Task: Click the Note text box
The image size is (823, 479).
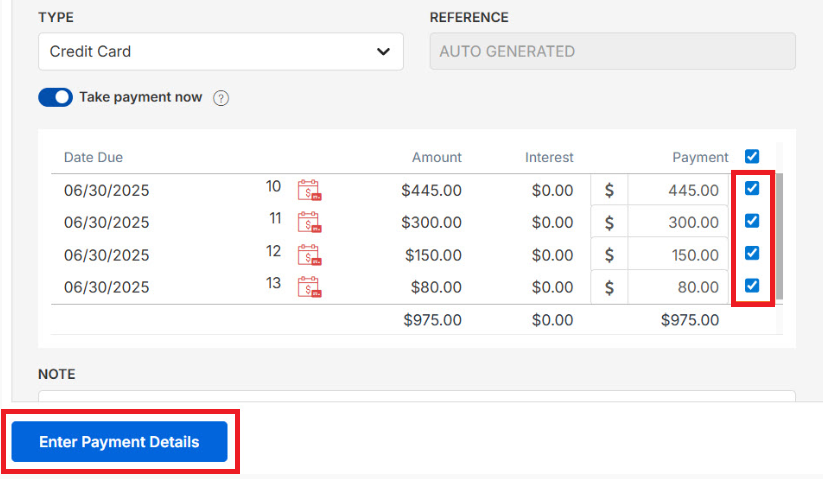Action: point(416,397)
